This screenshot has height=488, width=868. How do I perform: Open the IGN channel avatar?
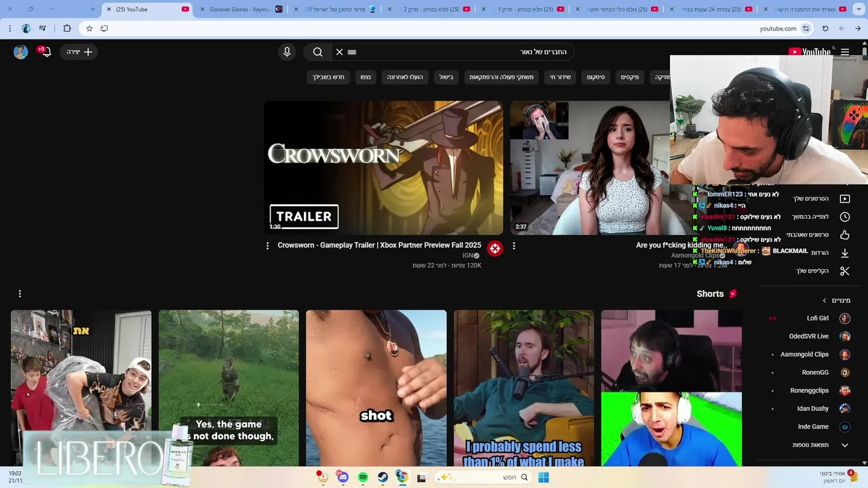[495, 249]
